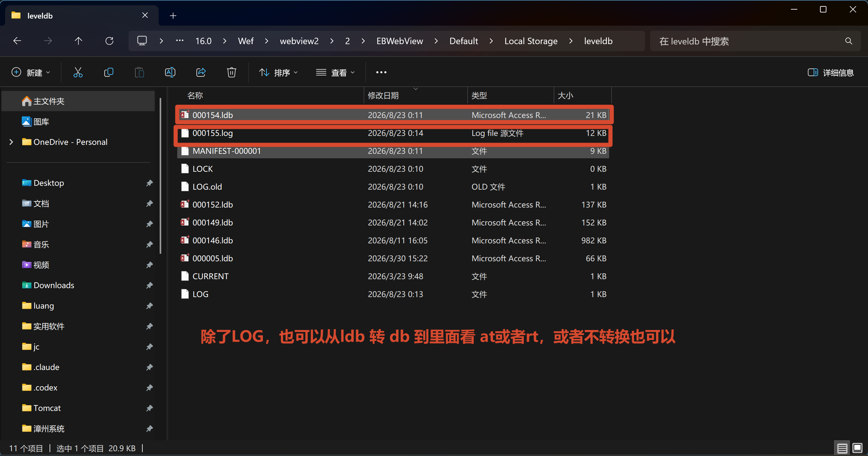Click the pin icon next to 音乐
This screenshot has height=456, width=868.
(149, 245)
